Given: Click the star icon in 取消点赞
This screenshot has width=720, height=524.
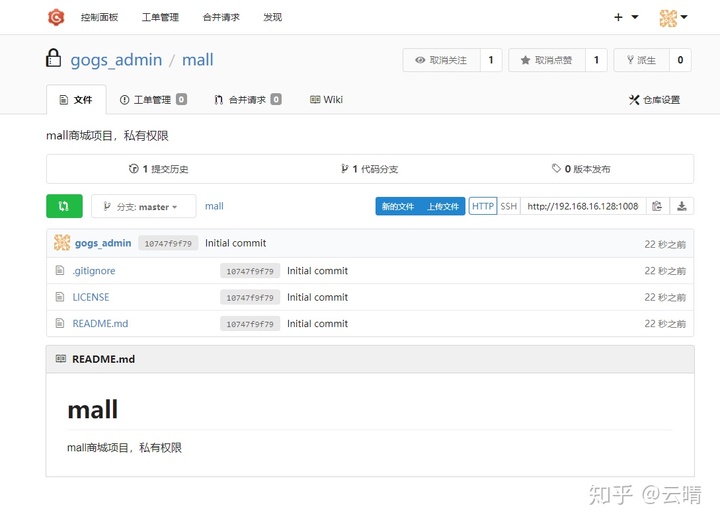Looking at the screenshot, I should (525, 60).
